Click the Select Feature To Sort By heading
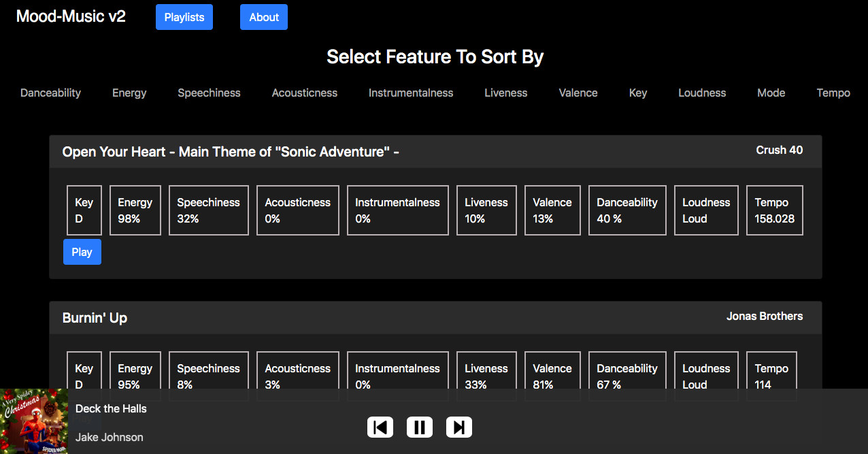 [x=435, y=56]
